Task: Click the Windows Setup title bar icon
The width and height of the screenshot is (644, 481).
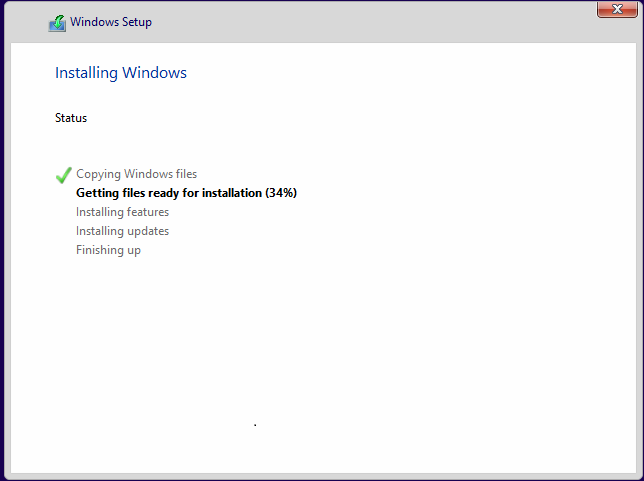Action: pos(57,23)
